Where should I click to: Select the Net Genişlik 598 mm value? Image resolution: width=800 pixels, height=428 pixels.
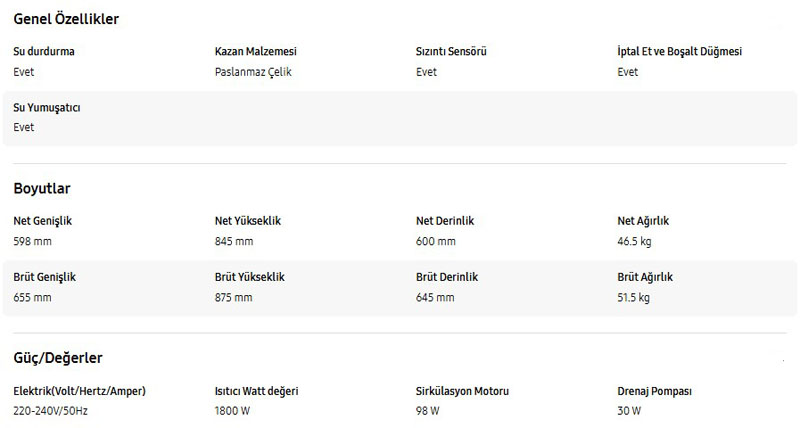pos(32,241)
